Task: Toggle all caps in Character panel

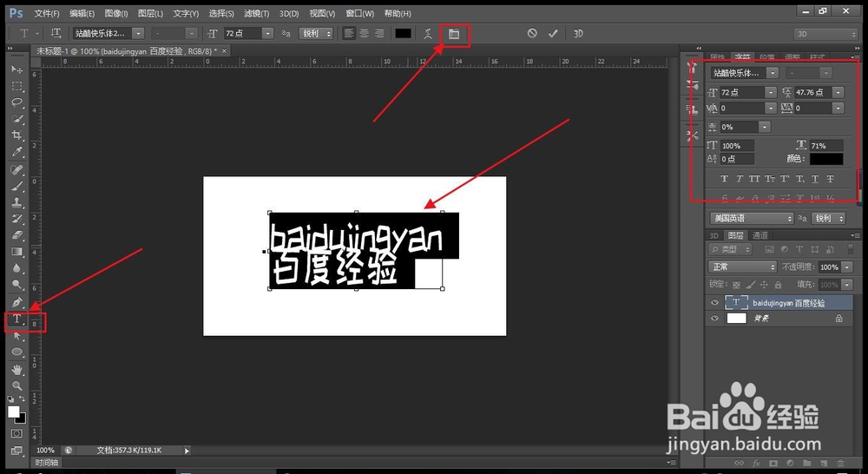Action: coord(754,179)
